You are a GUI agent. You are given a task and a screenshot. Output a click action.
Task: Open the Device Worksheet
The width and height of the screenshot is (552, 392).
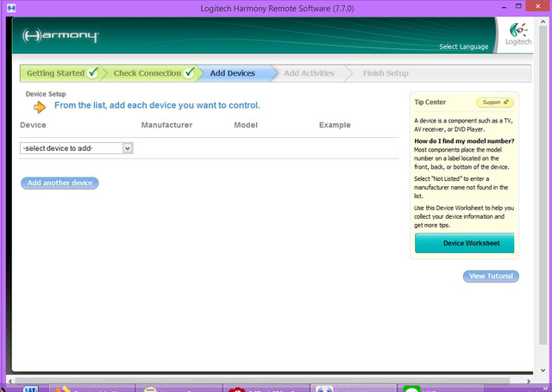pos(464,243)
